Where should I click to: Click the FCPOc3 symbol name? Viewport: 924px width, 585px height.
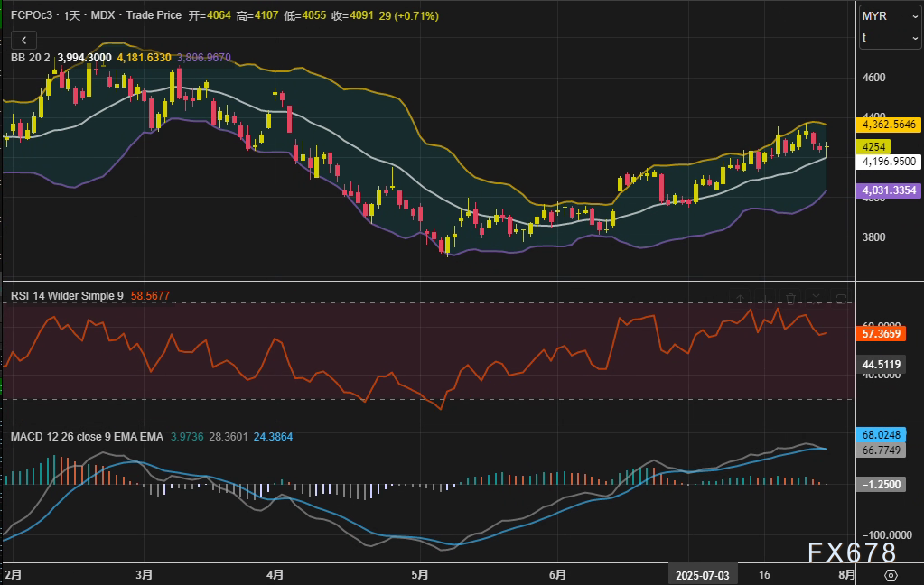(x=33, y=16)
